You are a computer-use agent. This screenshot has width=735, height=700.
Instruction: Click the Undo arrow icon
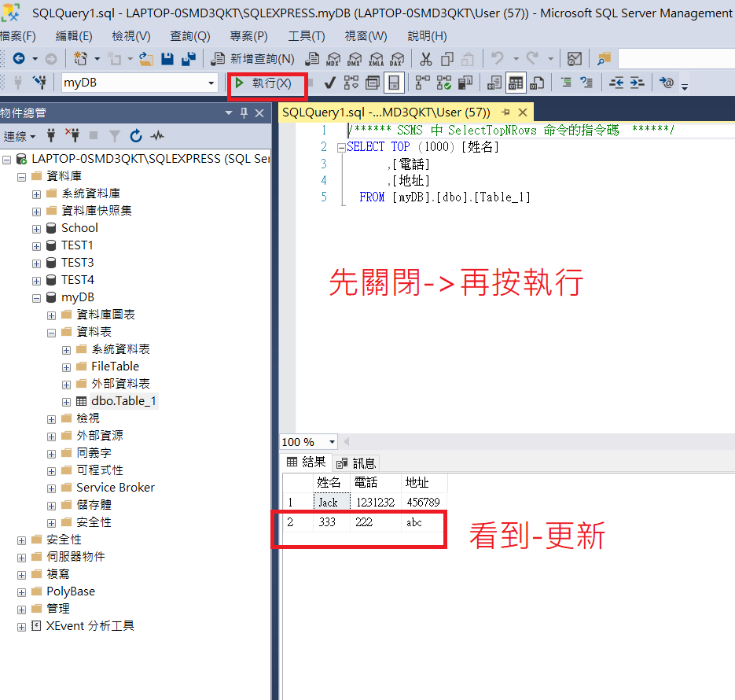(x=498, y=58)
